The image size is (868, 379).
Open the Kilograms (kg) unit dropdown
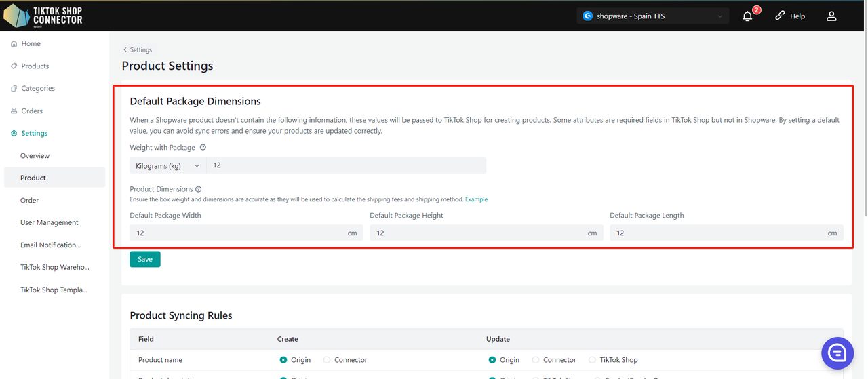[x=168, y=165]
